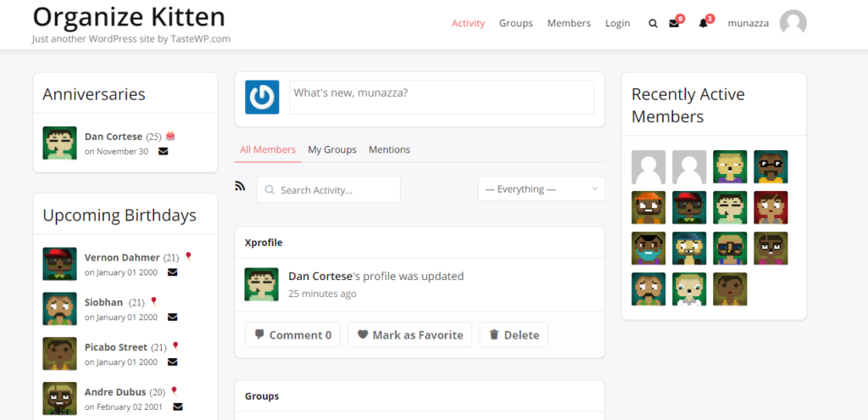
Task: Send message to Dan Cortese via envelope
Action: (164, 151)
